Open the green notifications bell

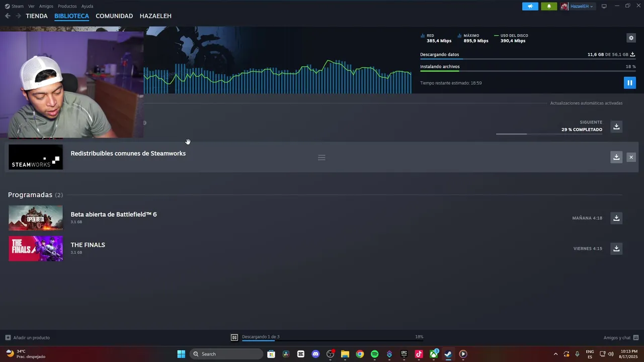tap(549, 6)
